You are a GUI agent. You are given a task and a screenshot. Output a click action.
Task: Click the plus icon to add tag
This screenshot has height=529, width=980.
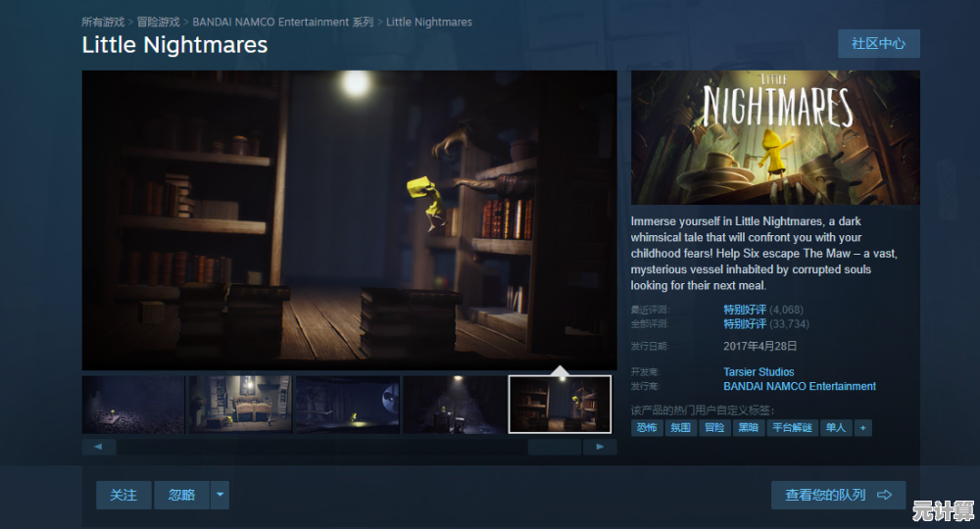tap(862, 428)
